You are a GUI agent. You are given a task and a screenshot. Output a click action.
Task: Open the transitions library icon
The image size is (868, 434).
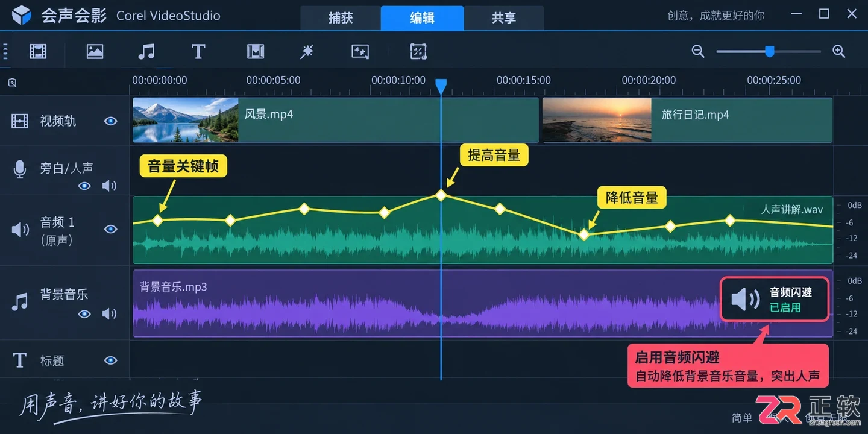pos(256,51)
